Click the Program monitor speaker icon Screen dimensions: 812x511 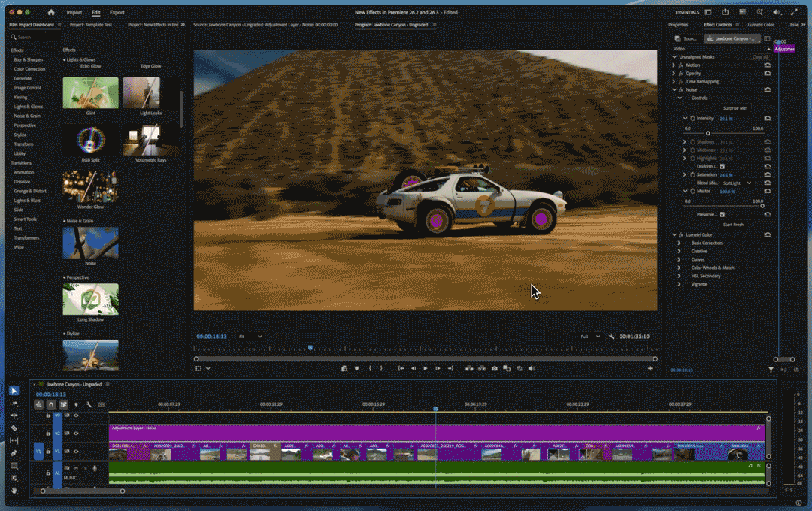tap(532, 369)
